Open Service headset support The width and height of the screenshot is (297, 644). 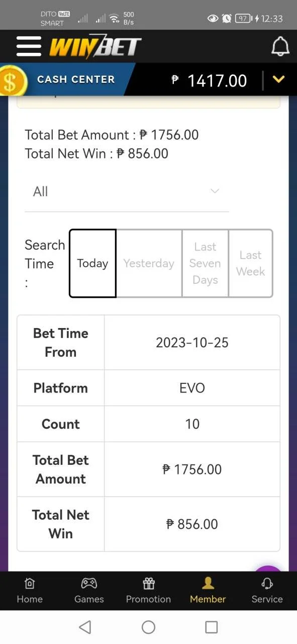[x=267, y=591]
